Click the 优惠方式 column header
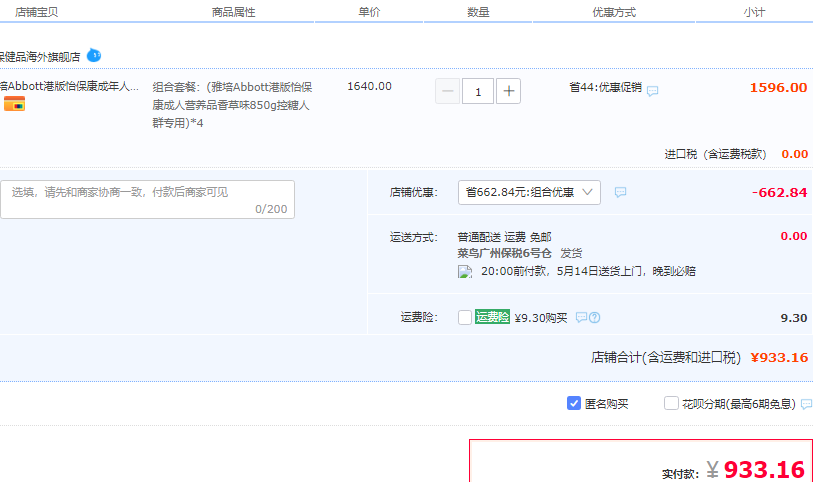This screenshot has width=817, height=482. 614,12
